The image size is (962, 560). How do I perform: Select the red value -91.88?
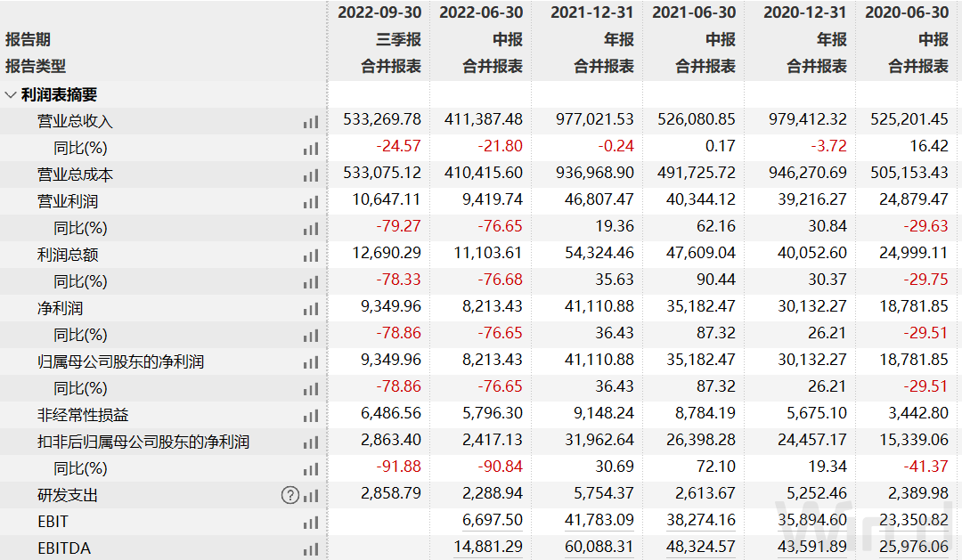coord(399,467)
